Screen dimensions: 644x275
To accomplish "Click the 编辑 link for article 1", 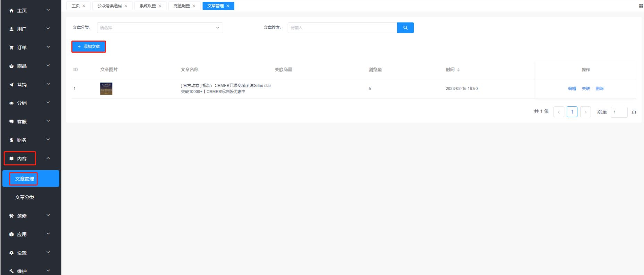I will (572, 89).
